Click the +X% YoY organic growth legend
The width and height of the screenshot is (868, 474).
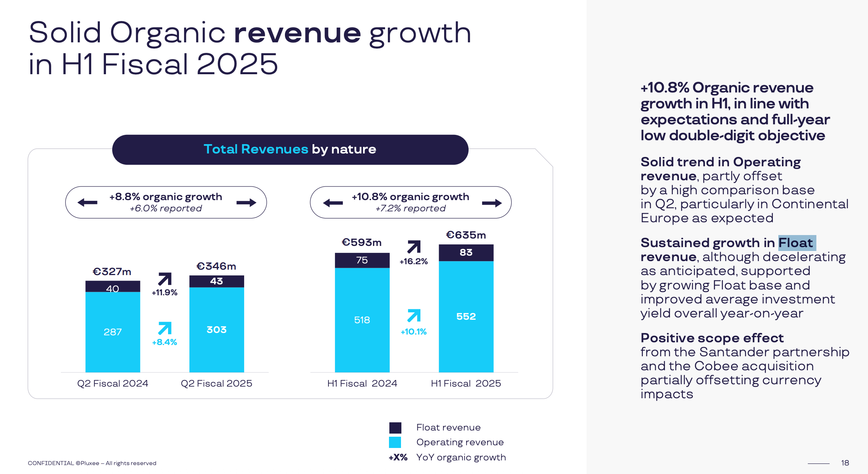(x=447, y=457)
